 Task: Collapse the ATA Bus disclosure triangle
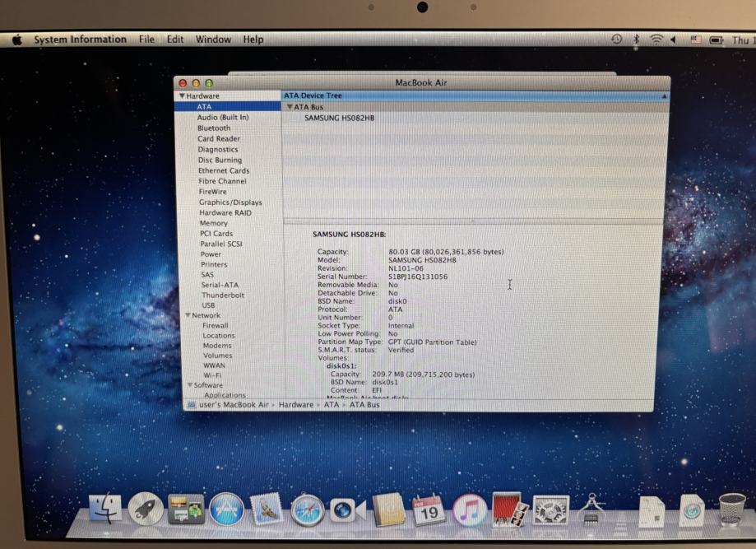click(x=290, y=107)
